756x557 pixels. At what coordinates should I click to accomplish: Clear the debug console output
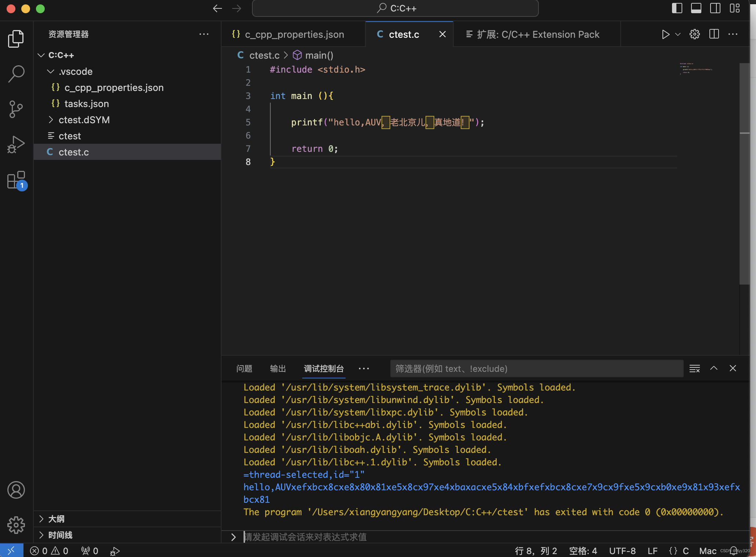[694, 368]
